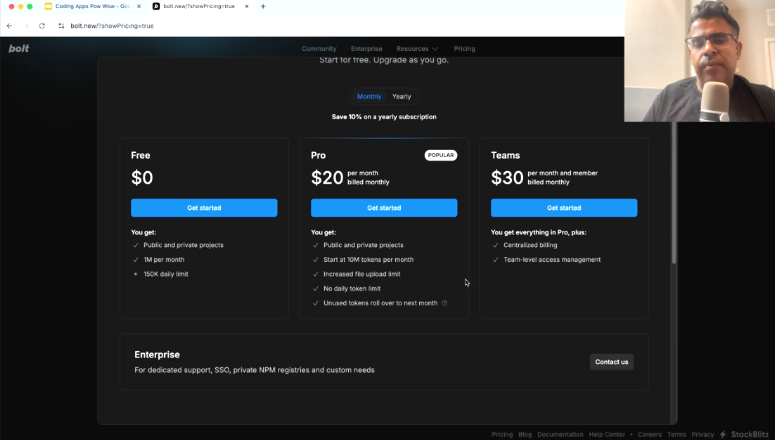Click 'Team-level access management' text
Viewport: 775px width, 440px height.
click(x=552, y=260)
